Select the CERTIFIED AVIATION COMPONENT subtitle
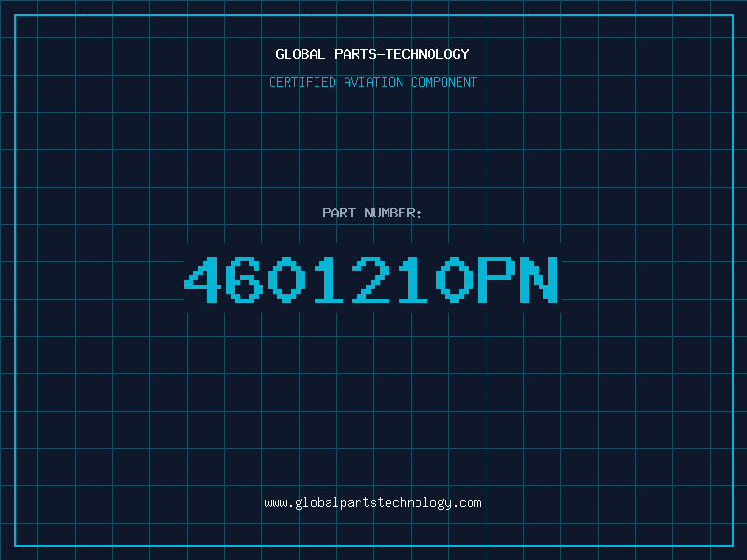This screenshot has width=747, height=560. tap(373, 82)
